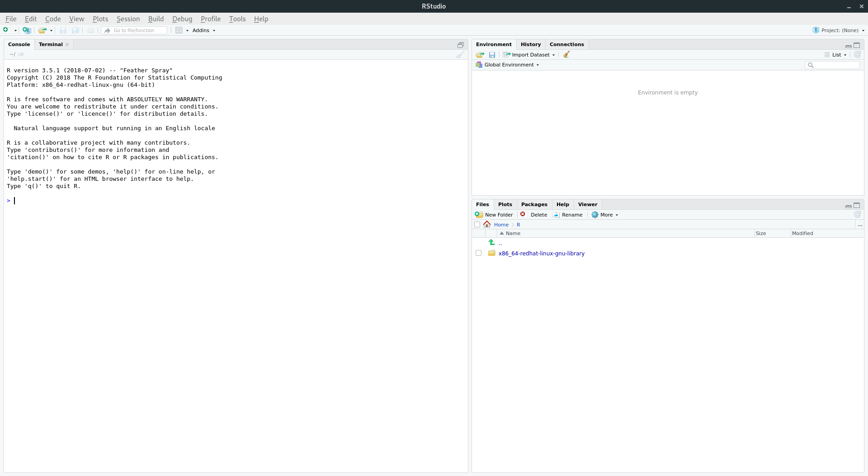Click the '..' parent directory link
Viewport: 868px width, 476px height.
(500, 243)
